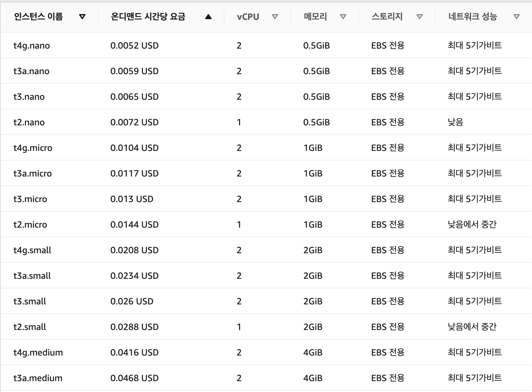Click the 0.0072 USD price of t2.nano

(x=134, y=122)
